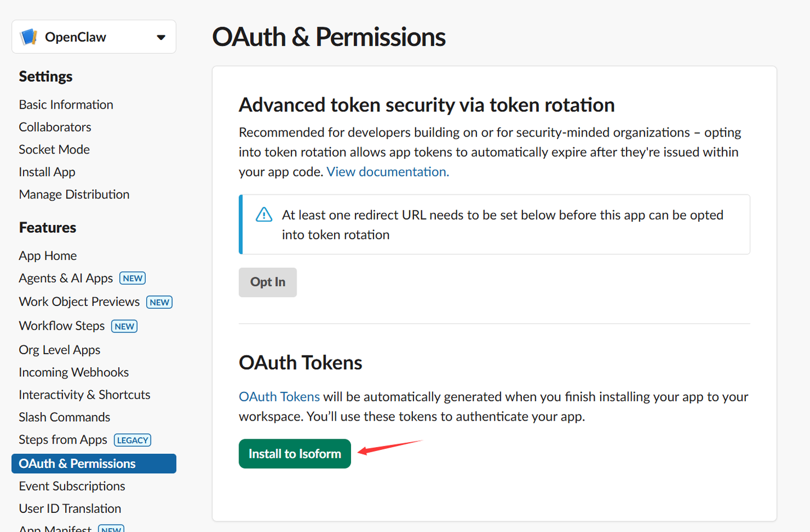Click the LEGACY badge beside Steps from Apps
Viewport: 810px width, 532px height.
coord(133,440)
